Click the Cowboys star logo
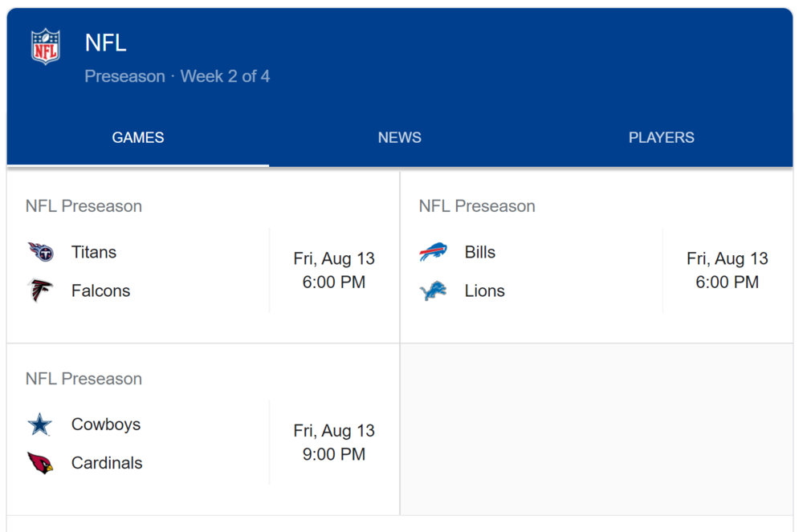The image size is (803, 532). pyautogui.click(x=40, y=424)
